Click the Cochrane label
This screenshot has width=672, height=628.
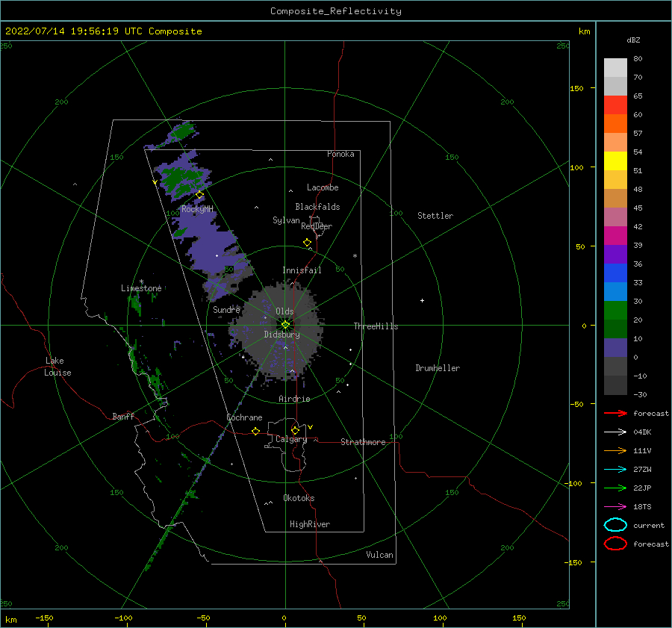coord(244,417)
